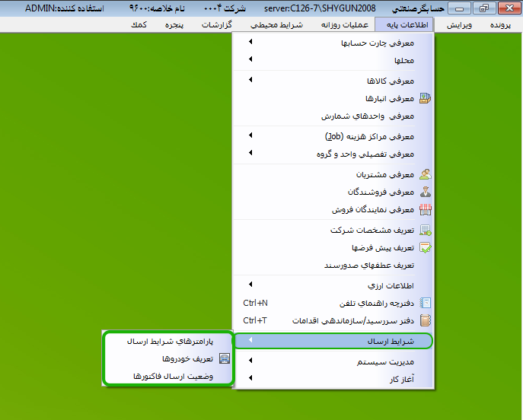This screenshot has width=523, height=420.
Task: Click the sellers icon beside معرفي فروشندگان
Action: tap(425, 192)
